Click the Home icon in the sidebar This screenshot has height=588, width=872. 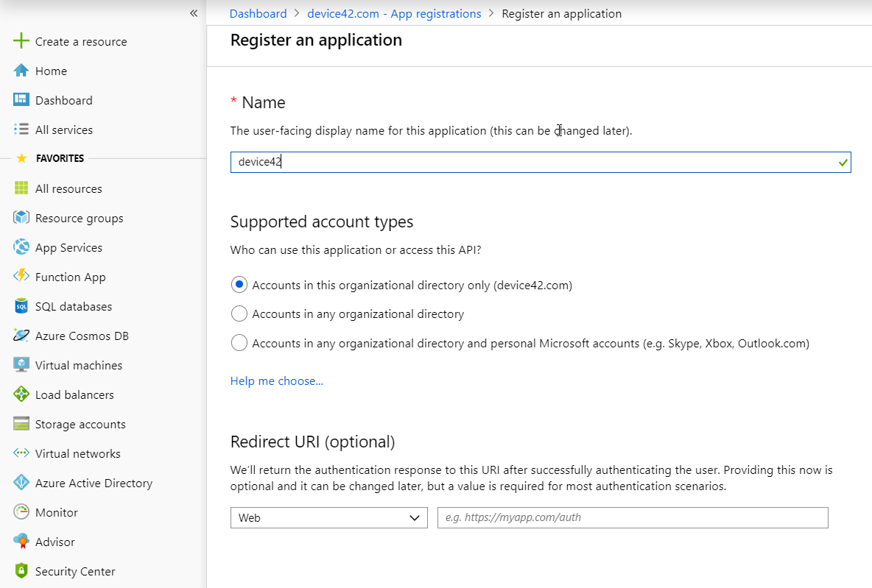tap(21, 71)
